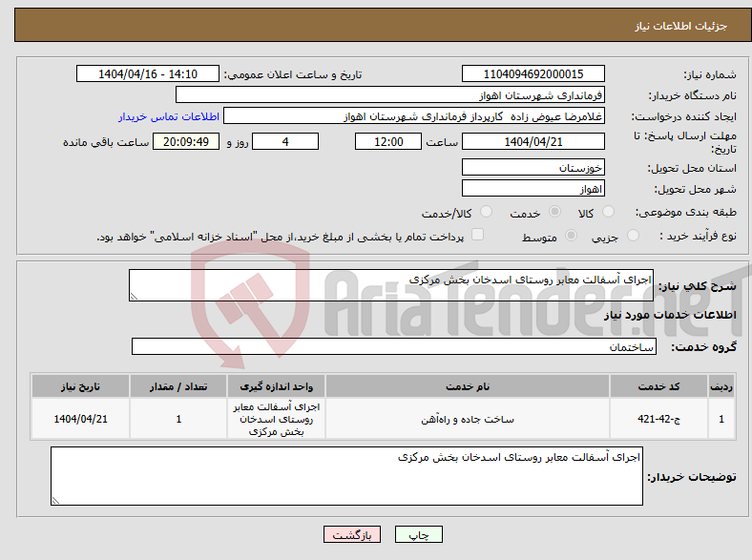752x560 pixels.
Task: Click the quantity cell showing 1
Action: 178,419
